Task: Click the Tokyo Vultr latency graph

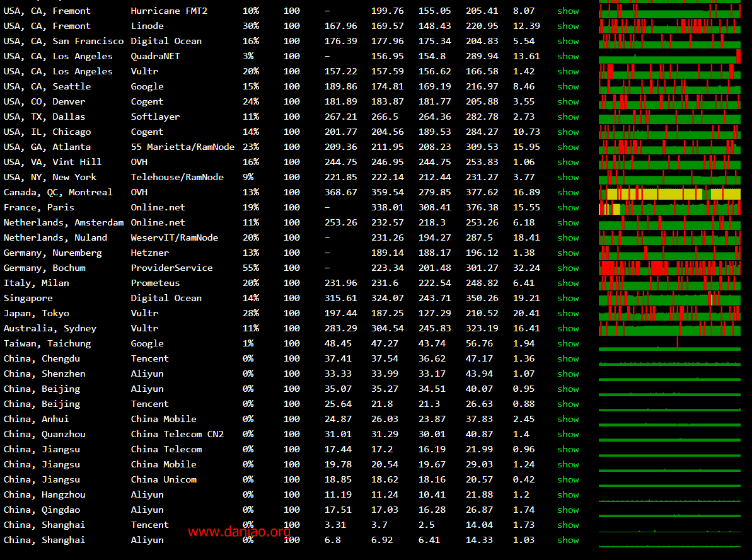Action: (669, 313)
